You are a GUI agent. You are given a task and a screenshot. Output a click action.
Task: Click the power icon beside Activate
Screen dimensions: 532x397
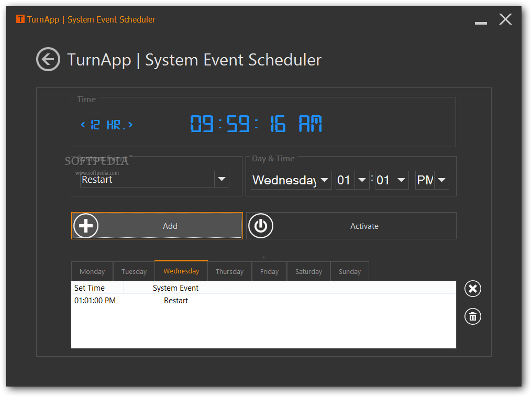(261, 226)
